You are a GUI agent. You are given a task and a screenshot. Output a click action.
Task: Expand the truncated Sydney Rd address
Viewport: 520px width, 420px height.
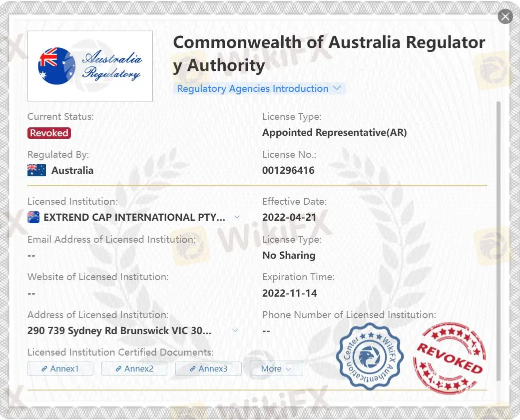tap(235, 331)
